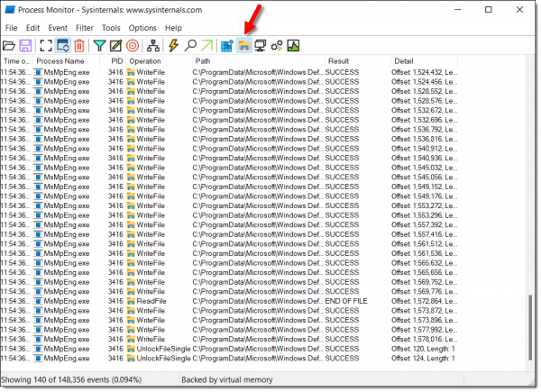
Task: Open the Tools menu
Action: click(111, 28)
